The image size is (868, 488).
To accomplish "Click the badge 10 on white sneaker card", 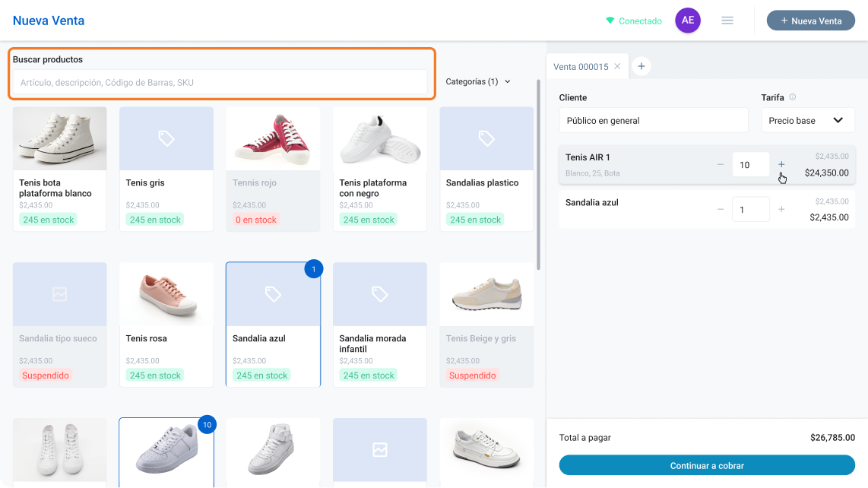I will (207, 425).
